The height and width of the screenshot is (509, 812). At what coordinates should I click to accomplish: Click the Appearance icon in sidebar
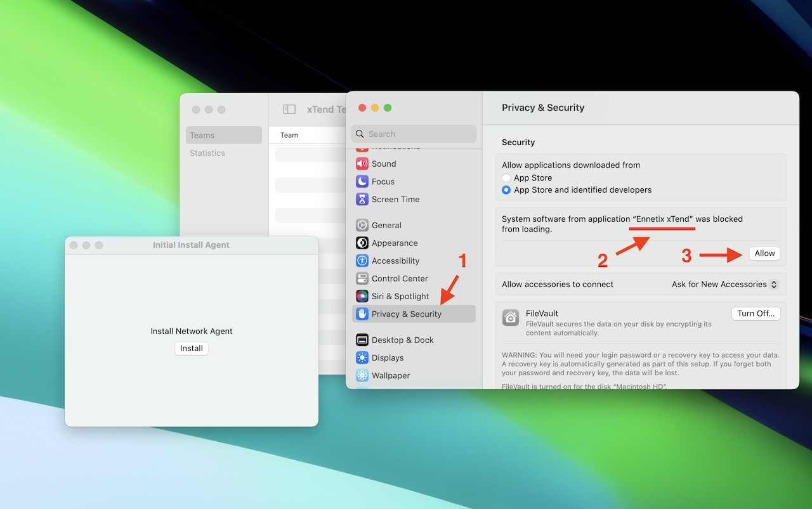(362, 243)
